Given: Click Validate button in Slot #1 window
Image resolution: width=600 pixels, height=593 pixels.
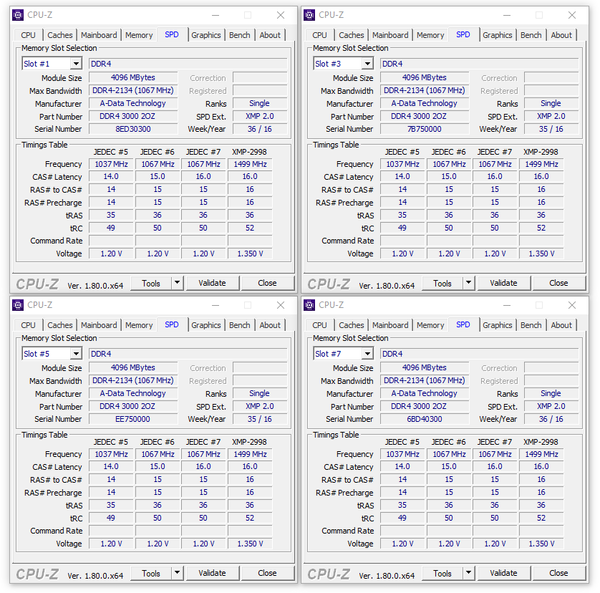Looking at the screenshot, I should point(212,283).
